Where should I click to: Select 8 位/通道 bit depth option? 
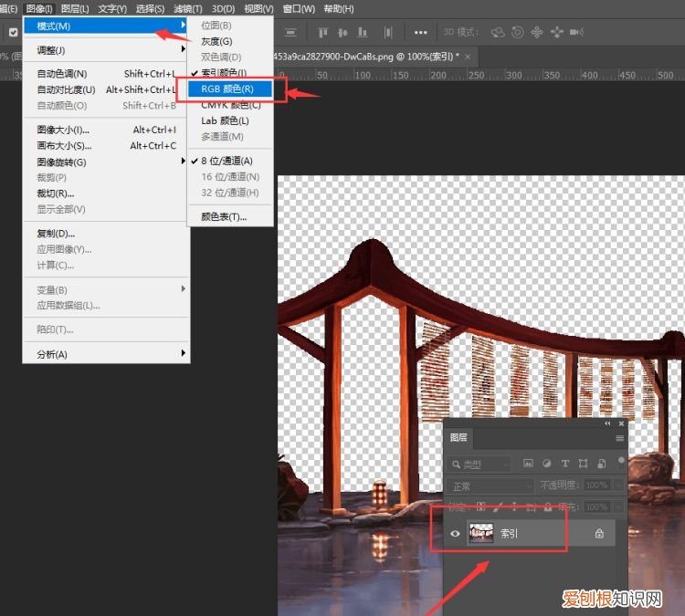(227, 161)
